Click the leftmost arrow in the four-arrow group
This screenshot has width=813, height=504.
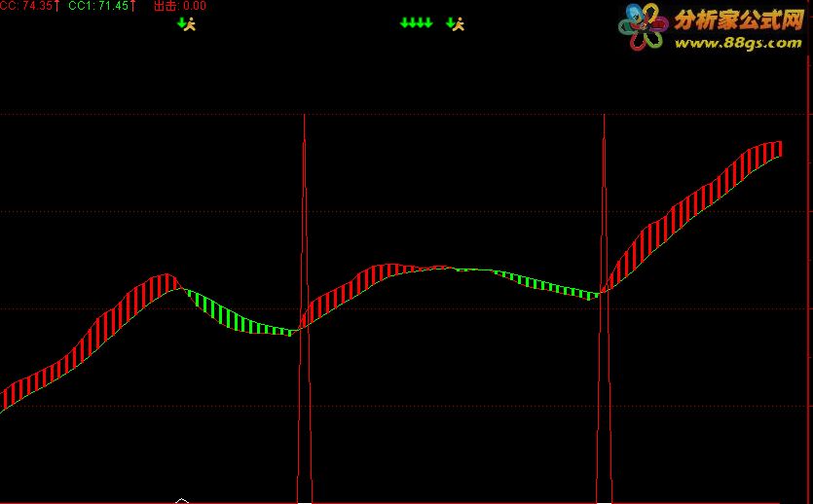tap(404, 22)
